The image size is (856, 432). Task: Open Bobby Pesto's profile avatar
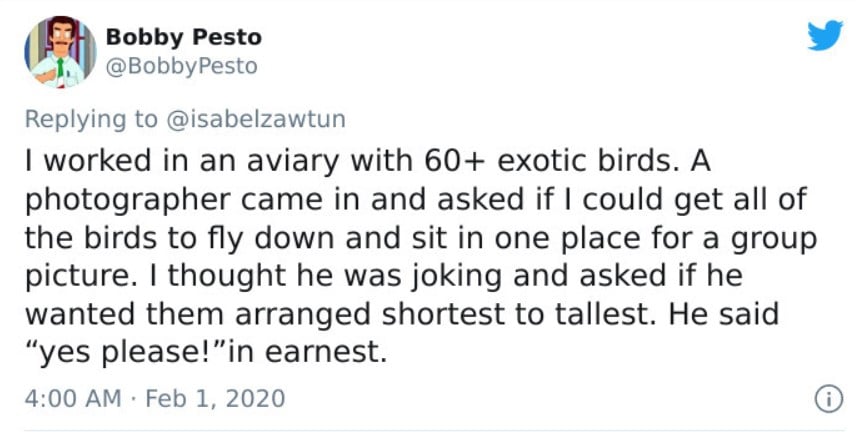pos(60,52)
